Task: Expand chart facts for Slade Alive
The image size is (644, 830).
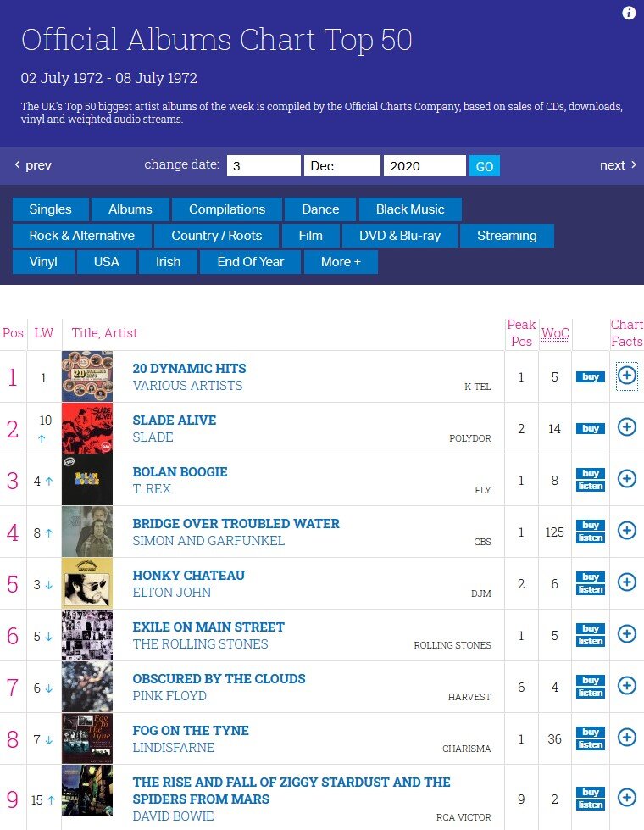Action: [x=626, y=426]
